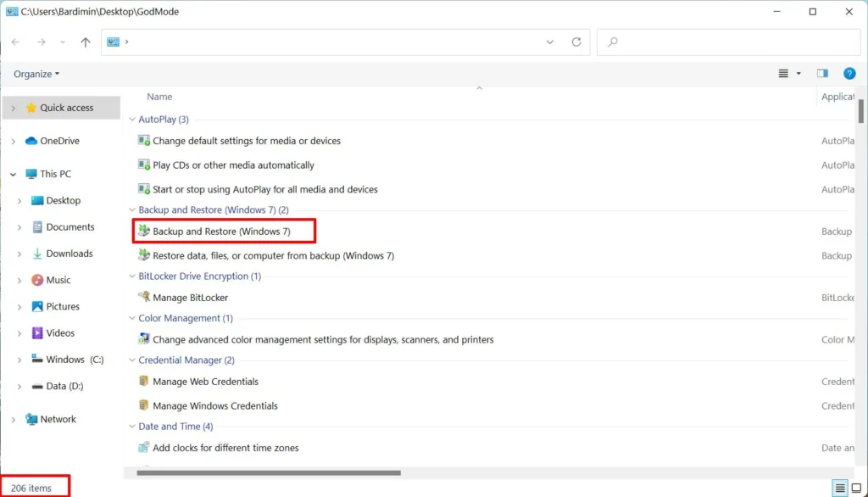Open Data (D:) drive
The height and width of the screenshot is (497, 868).
point(64,386)
